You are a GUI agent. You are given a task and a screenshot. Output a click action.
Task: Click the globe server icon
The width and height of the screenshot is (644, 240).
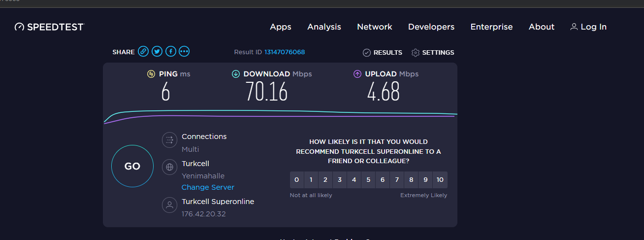pos(169,167)
